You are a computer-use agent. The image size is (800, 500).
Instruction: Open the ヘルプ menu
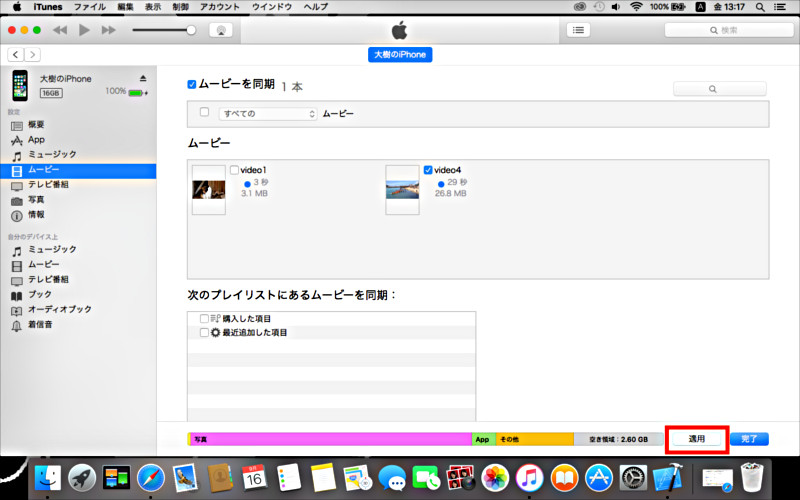tap(316, 7)
